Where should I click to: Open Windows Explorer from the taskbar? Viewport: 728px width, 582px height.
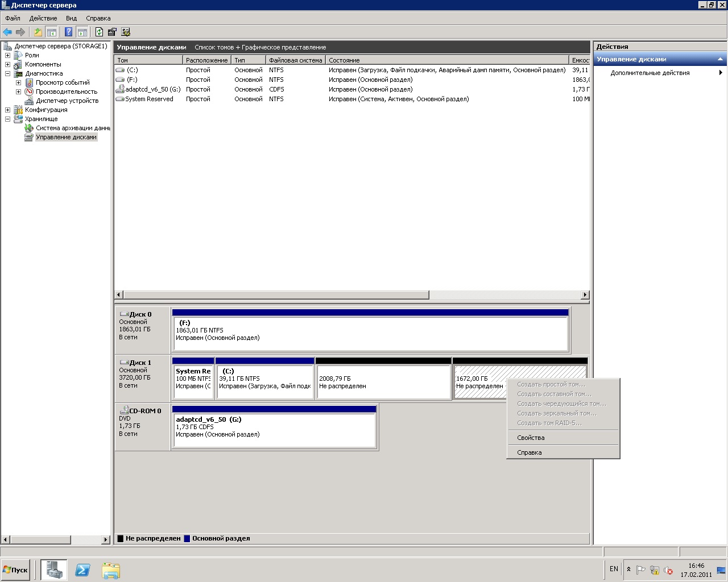pos(111,569)
